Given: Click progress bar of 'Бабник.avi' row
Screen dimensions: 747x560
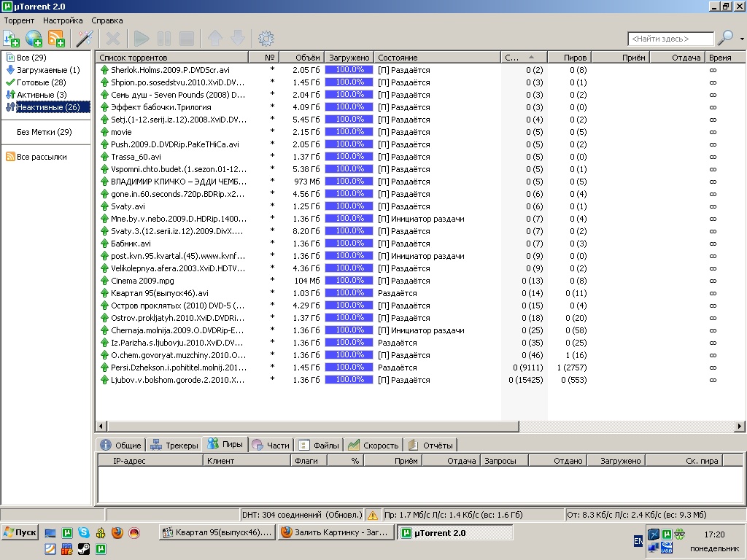Looking at the screenshot, I should tap(349, 244).
